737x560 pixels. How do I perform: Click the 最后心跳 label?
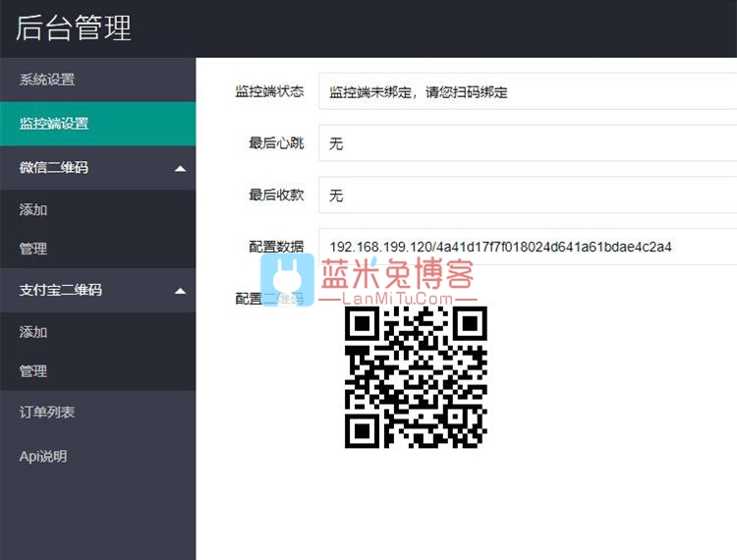pos(276,142)
